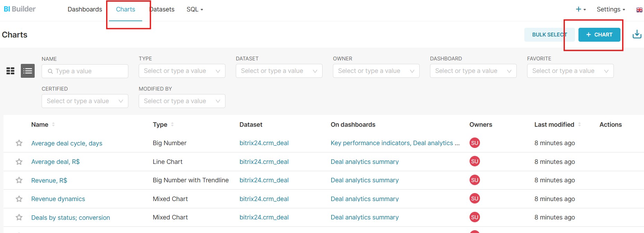
Task: Switch to card grid view
Action: (10, 71)
